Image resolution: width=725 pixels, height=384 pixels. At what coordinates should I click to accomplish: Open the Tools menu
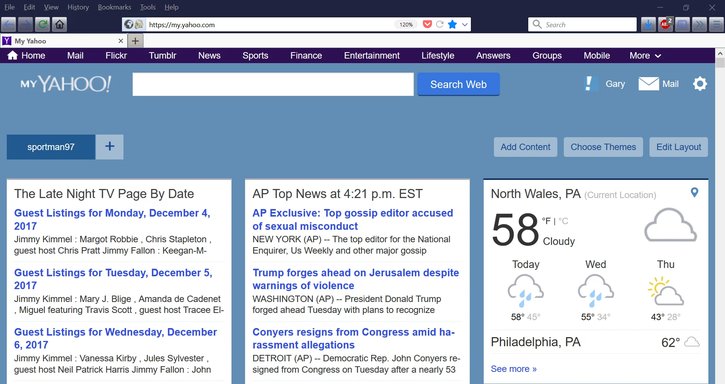(x=147, y=7)
